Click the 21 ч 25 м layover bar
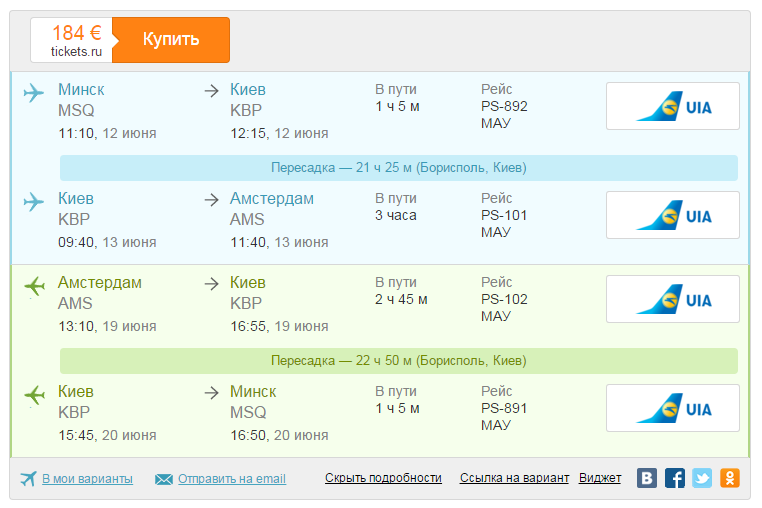The image size is (762, 508). click(398, 167)
